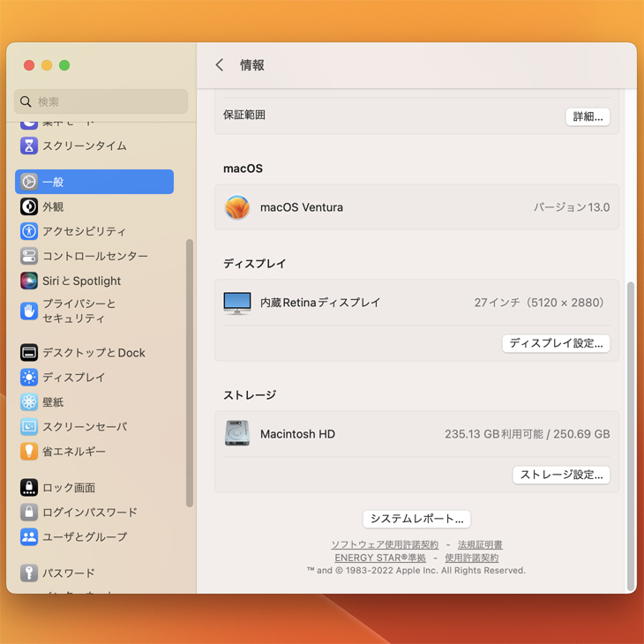Click the macOS Ventura logo icon
The image size is (644, 644).
(237, 207)
